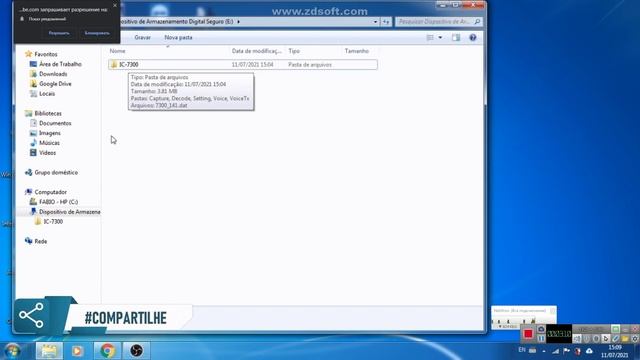Open the address bar history dropdown
This screenshot has height=360, width=640.
(x=375, y=22)
